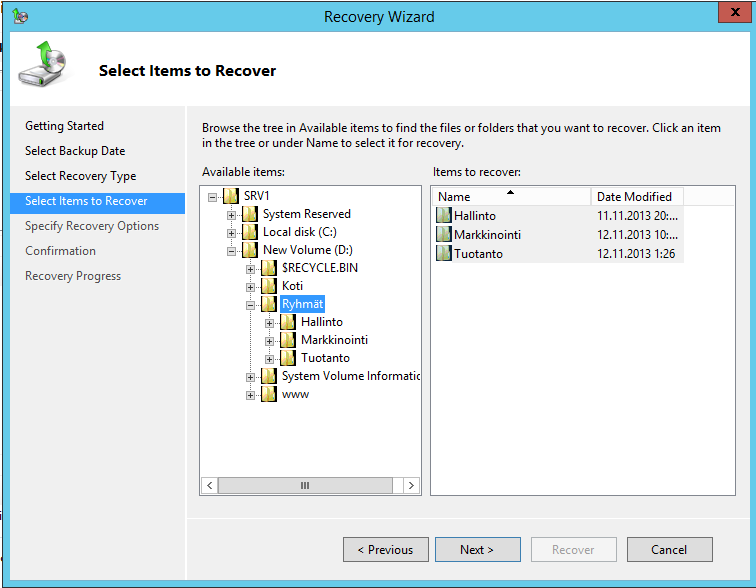This screenshot has width=756, height=588.
Task: Click the Ryhmät folder icon in tree
Action: pos(269,304)
